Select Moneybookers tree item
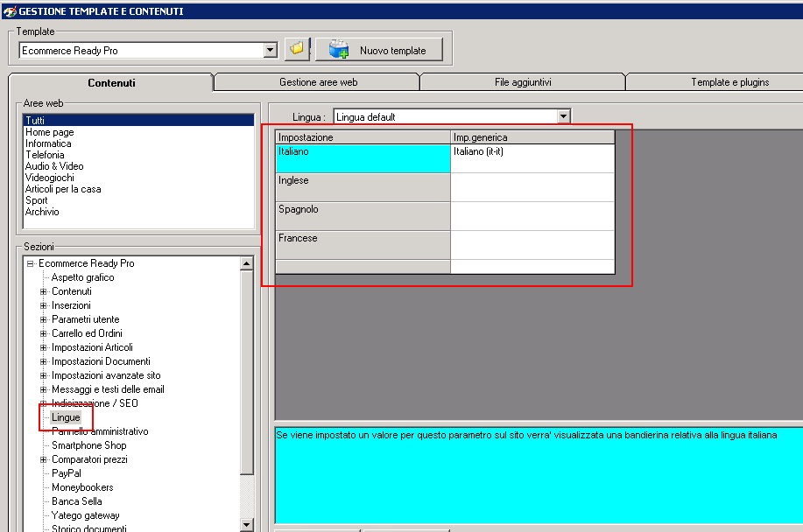The width and height of the screenshot is (803, 532). coord(82,487)
